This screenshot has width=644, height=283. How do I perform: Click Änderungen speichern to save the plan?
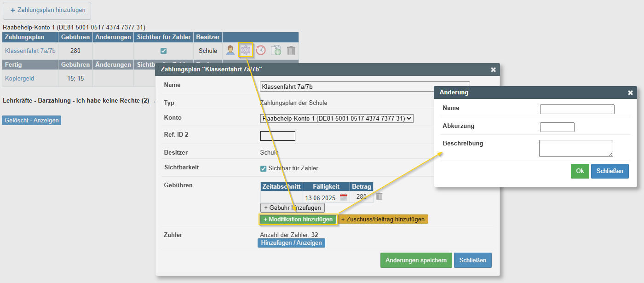pyautogui.click(x=416, y=260)
